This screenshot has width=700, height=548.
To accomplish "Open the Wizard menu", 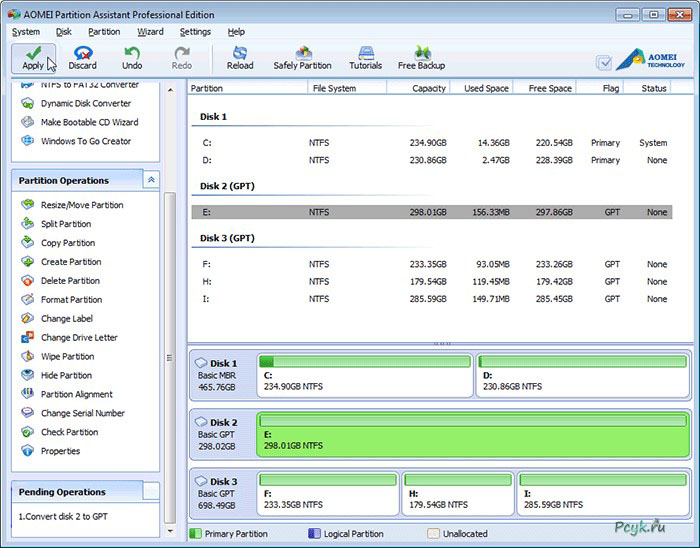I will tap(150, 32).
